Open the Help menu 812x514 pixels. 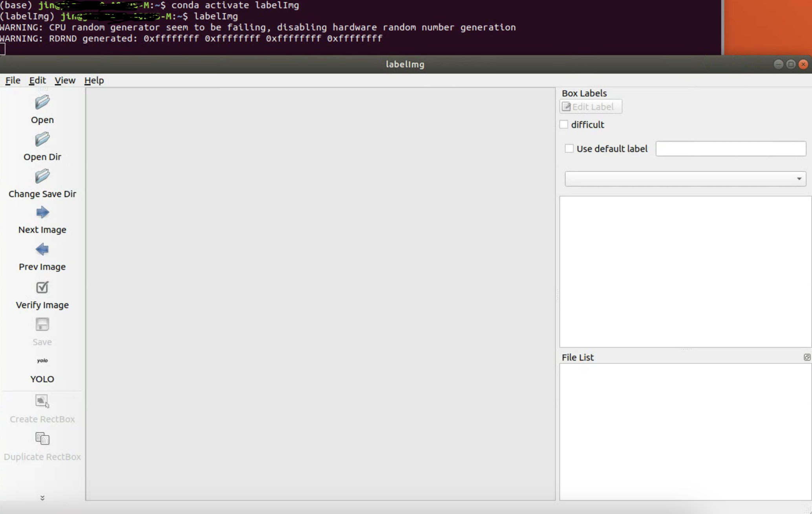pyautogui.click(x=94, y=80)
